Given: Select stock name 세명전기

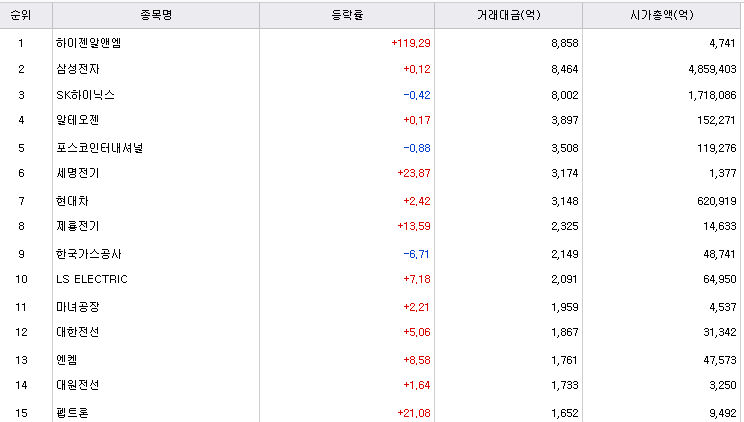Looking at the screenshot, I should point(77,173).
